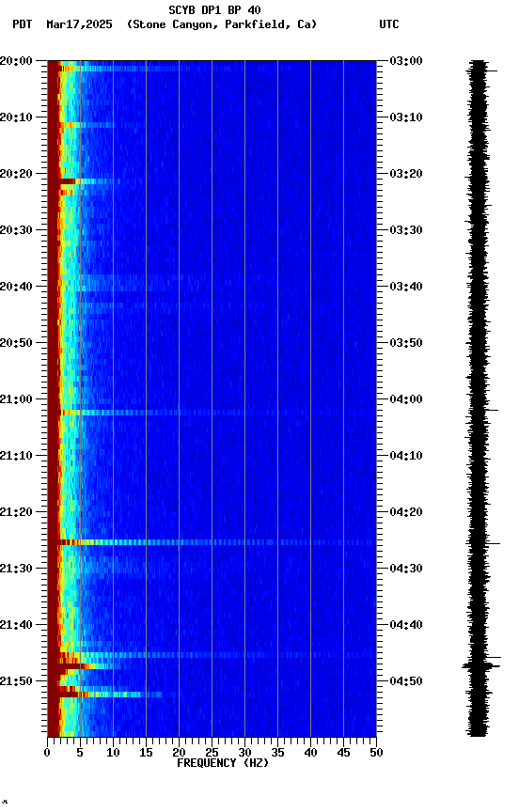Click the "UTC" timezone label
Image resolution: width=519 pixels, height=812 pixels.
pyautogui.click(x=389, y=24)
